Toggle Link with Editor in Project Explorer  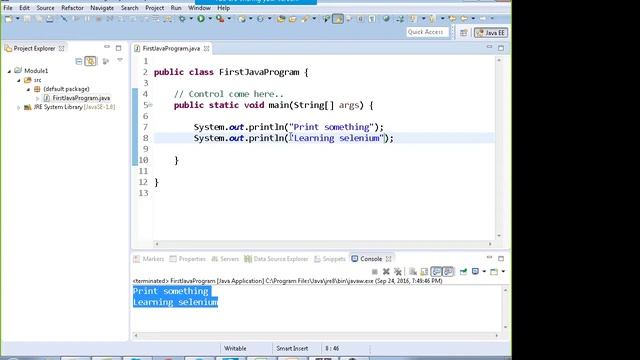90,61
